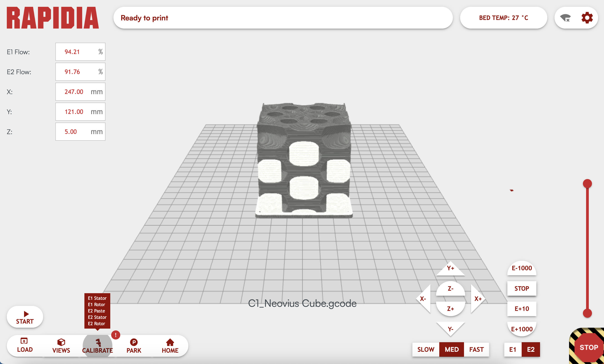Click the E+1000 extrude button

(x=522, y=329)
